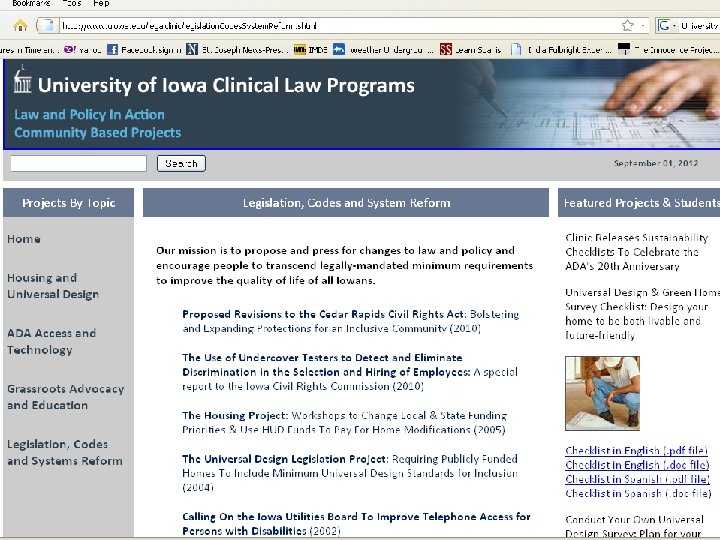Click Featured Projects & Students header

639,202
